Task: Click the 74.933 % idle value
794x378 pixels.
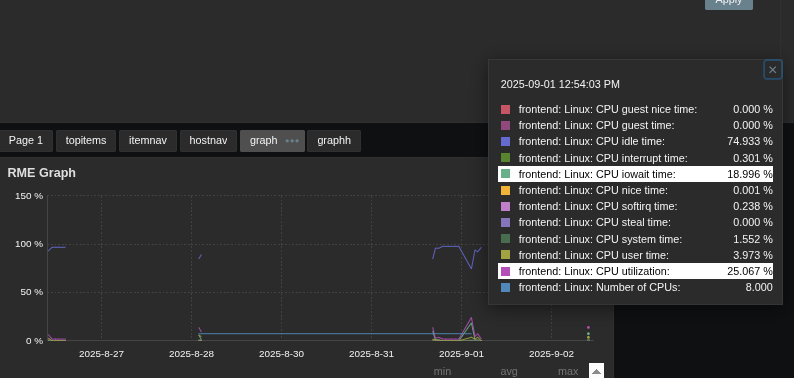Action: click(750, 142)
